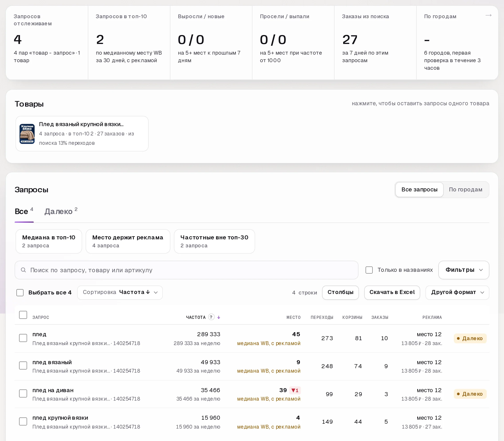Select the checkbox for плед на диван
The image size is (504, 441).
click(x=23, y=393)
